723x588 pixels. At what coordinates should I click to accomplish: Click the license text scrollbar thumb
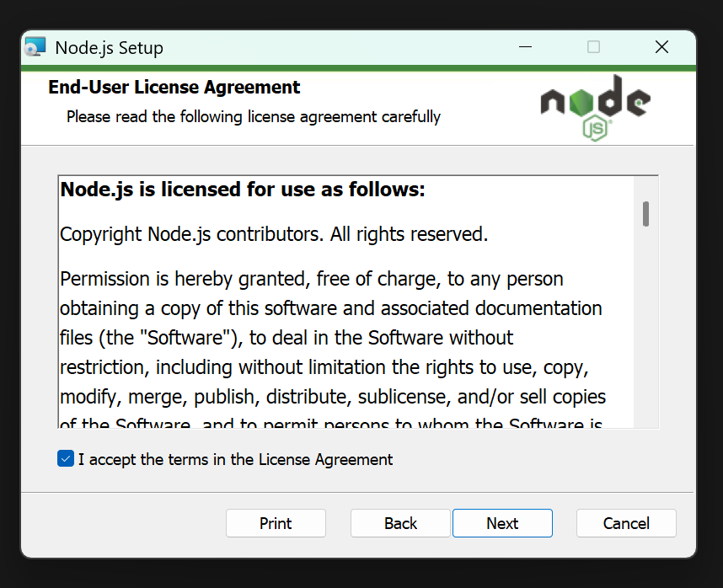645,214
